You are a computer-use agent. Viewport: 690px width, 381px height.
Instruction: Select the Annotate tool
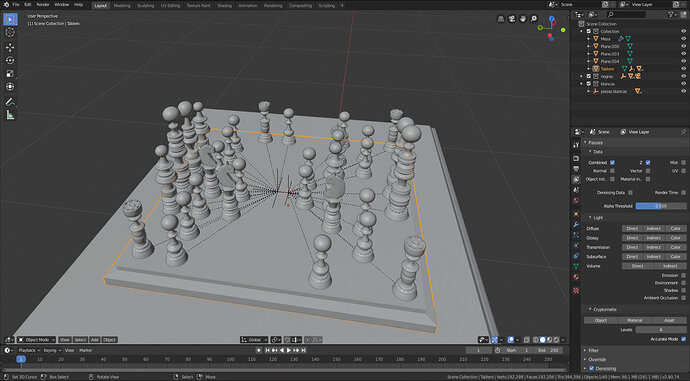pyautogui.click(x=10, y=102)
